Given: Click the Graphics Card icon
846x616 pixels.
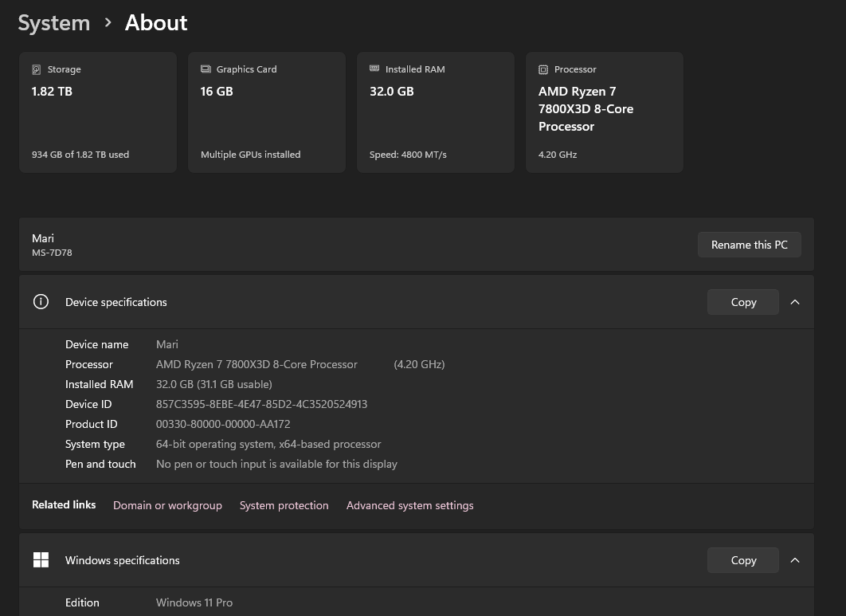Looking at the screenshot, I should [206, 69].
